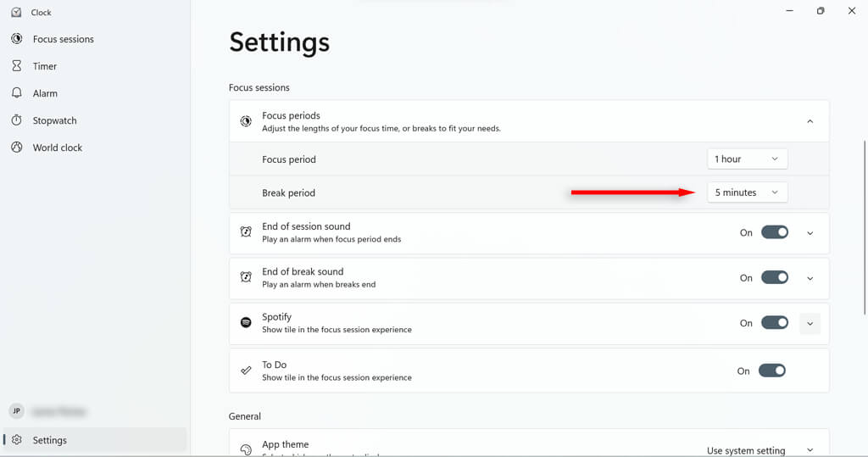Screen dimensions: 868x457
Task: Toggle the Spotify tile switch off
Action: coord(774,323)
